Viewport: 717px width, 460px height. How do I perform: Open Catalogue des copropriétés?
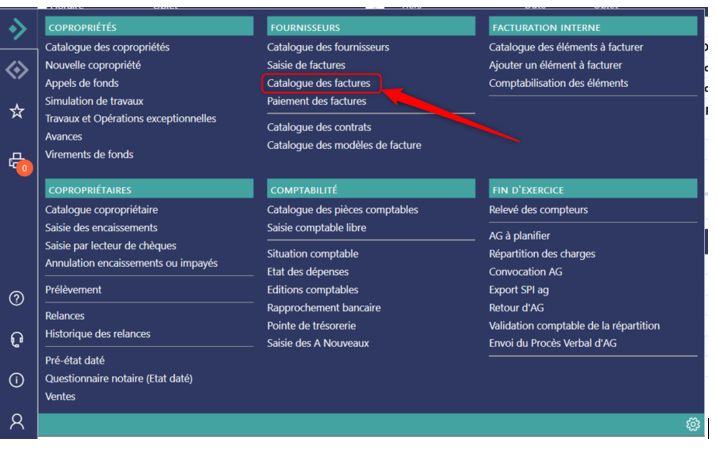point(107,47)
